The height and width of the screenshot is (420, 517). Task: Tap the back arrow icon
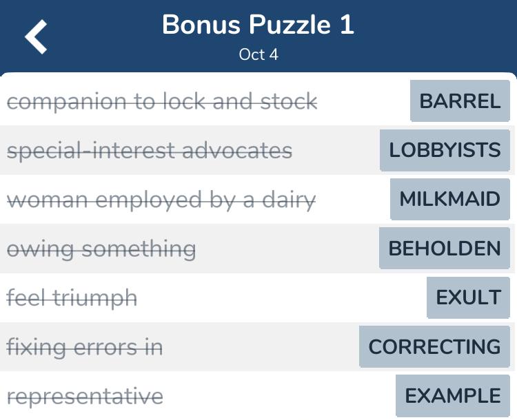point(36,36)
